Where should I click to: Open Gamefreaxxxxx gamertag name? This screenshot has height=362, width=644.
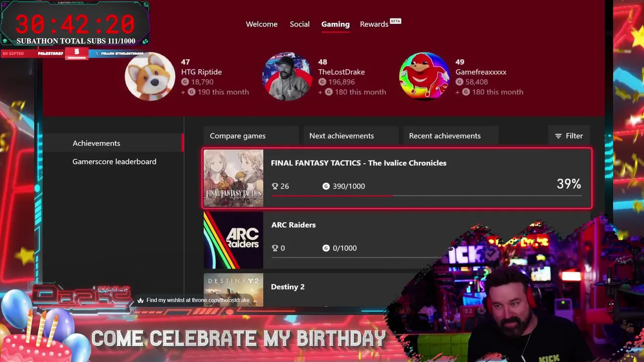coord(480,72)
